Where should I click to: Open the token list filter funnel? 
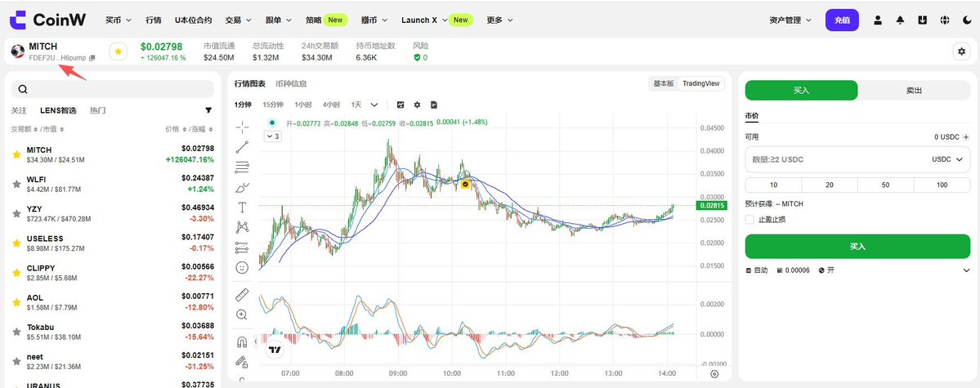(208, 110)
